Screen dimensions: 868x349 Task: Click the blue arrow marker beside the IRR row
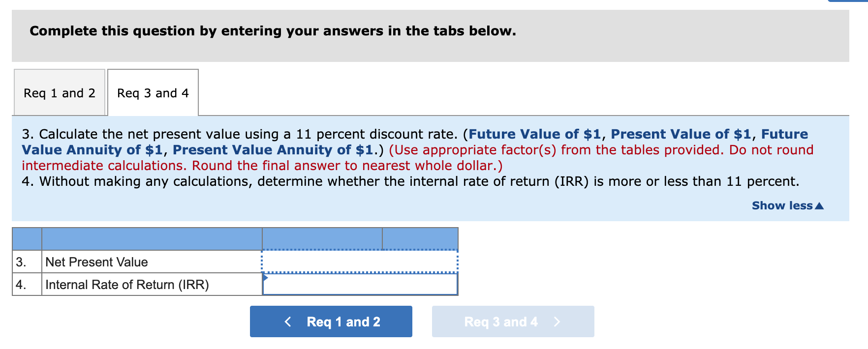266,277
